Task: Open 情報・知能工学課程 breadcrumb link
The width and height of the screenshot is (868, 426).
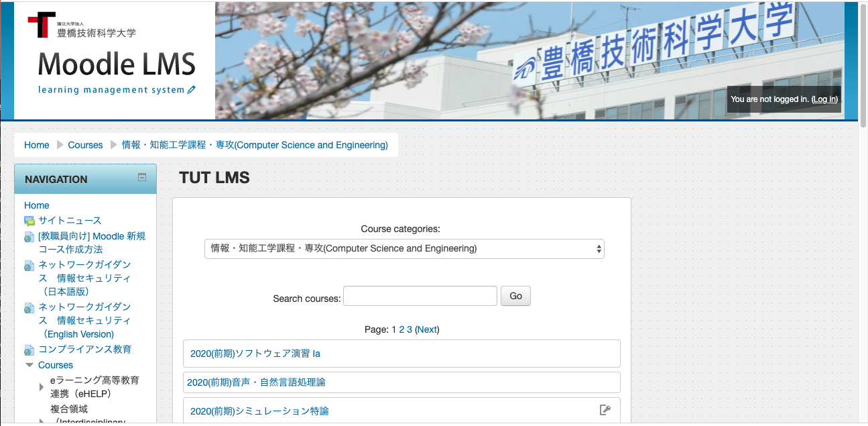Action: click(x=255, y=145)
